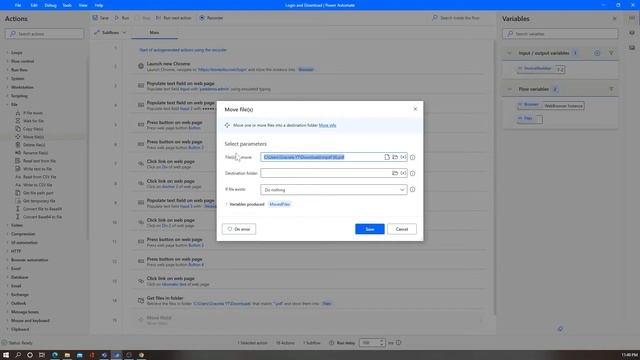
Task: Click variable {x} icon in Destination folder field
Action: (403, 173)
